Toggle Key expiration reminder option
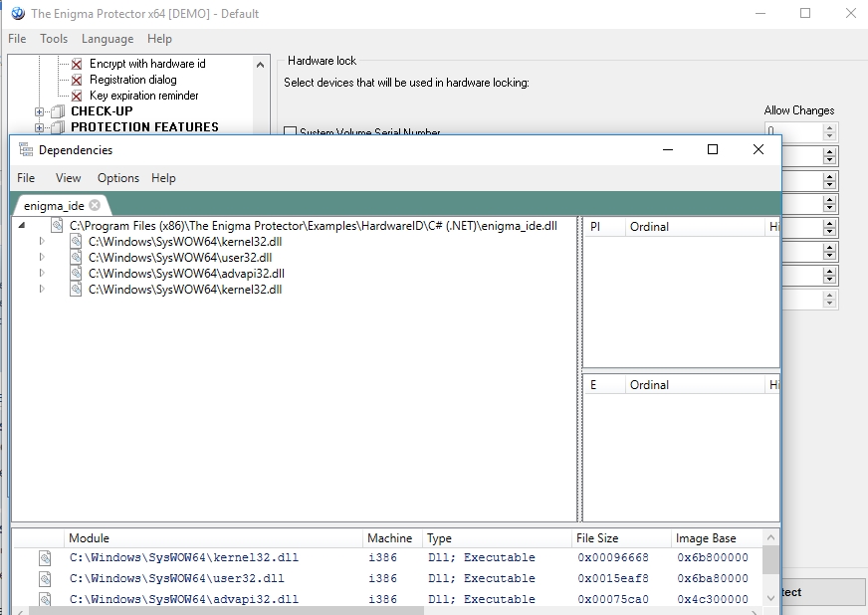Image resolution: width=868 pixels, height=615 pixels. (77, 96)
